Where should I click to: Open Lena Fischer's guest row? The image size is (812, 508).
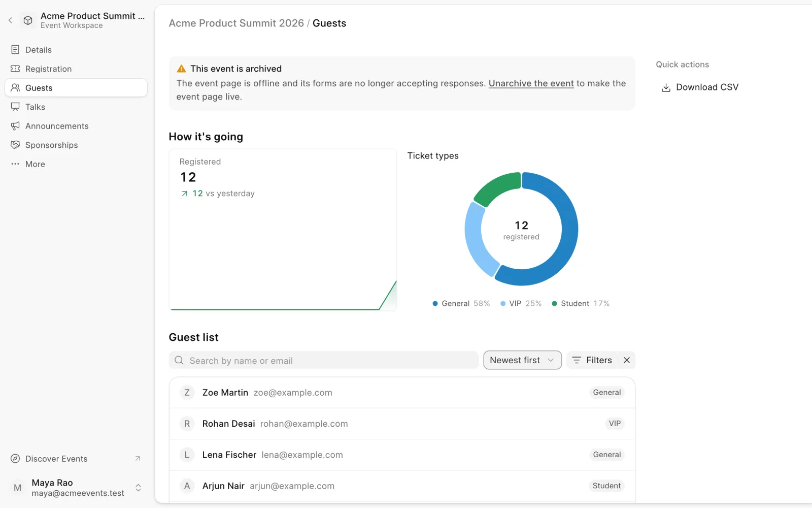(x=402, y=455)
